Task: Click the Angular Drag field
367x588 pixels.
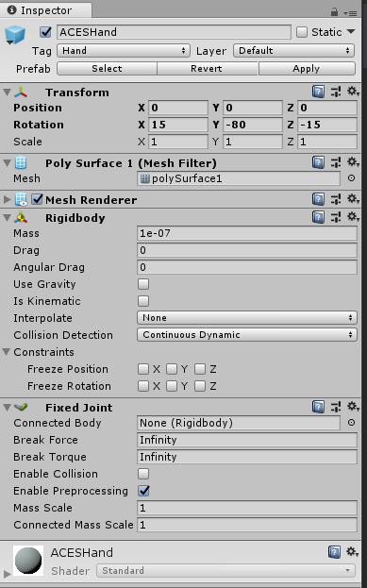Action: (x=247, y=267)
